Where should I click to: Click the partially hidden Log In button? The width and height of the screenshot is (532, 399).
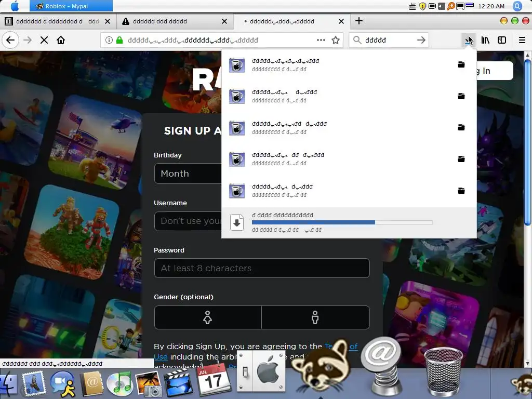495,71
